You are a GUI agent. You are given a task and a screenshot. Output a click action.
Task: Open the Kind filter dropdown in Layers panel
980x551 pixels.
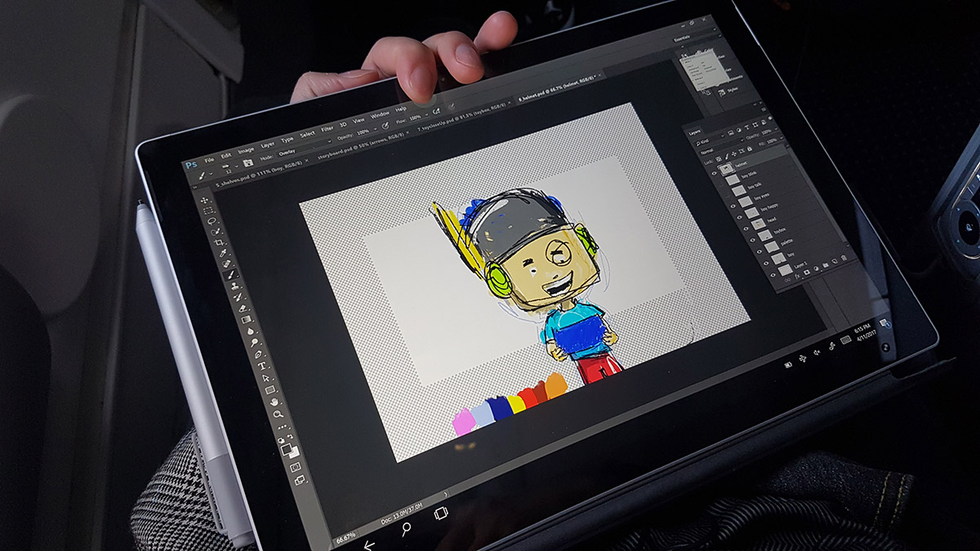click(x=708, y=141)
